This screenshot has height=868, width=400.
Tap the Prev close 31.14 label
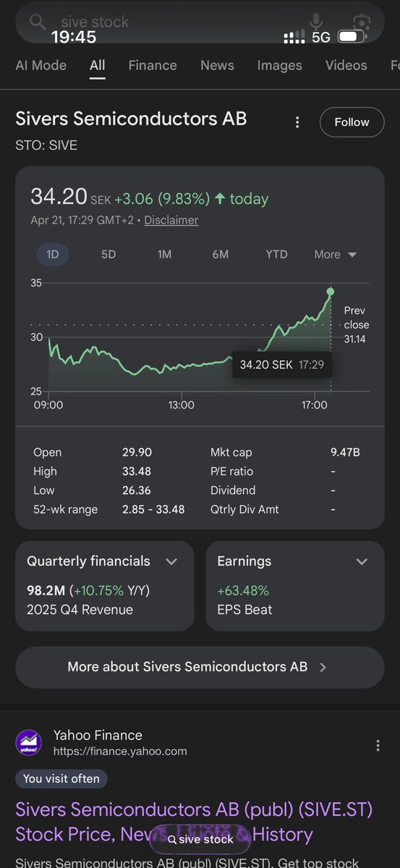357,325
